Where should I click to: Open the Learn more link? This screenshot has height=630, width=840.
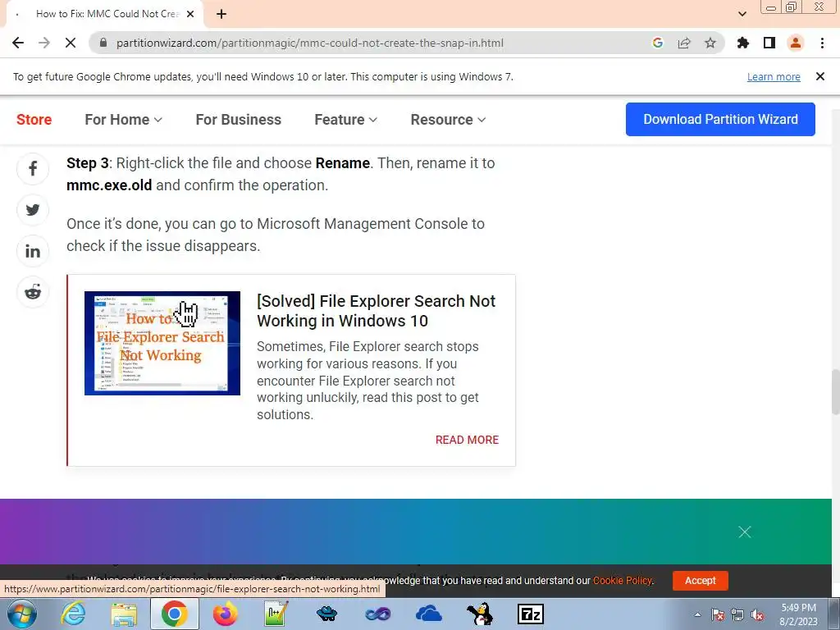tap(774, 76)
